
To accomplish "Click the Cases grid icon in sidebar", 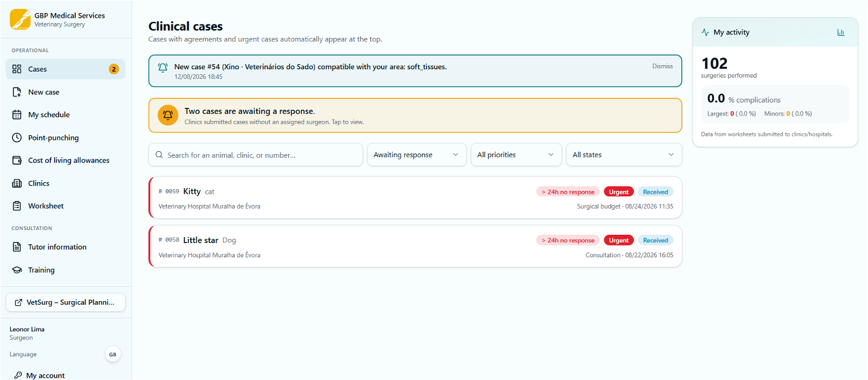I will (17, 69).
